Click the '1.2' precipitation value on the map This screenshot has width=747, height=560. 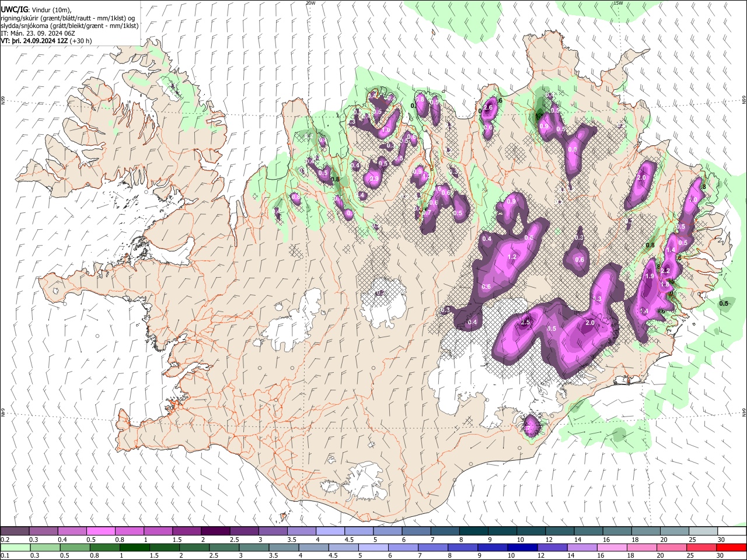point(512,257)
